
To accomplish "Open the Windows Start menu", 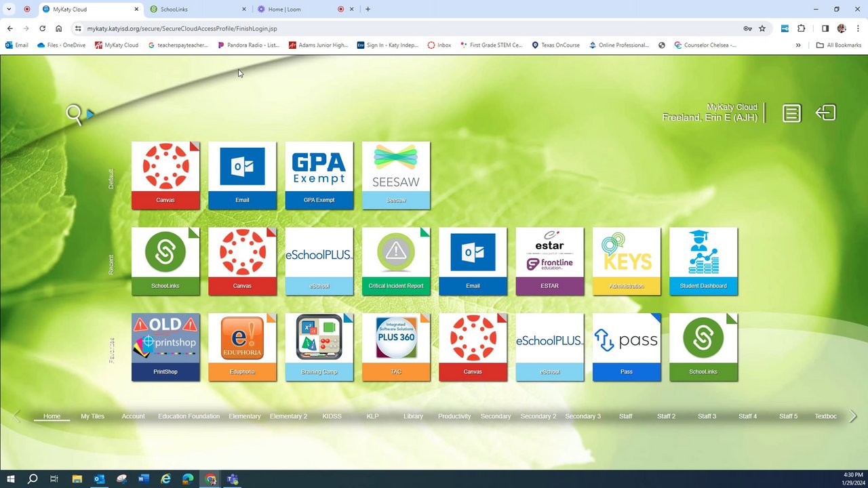I will pos(10,479).
